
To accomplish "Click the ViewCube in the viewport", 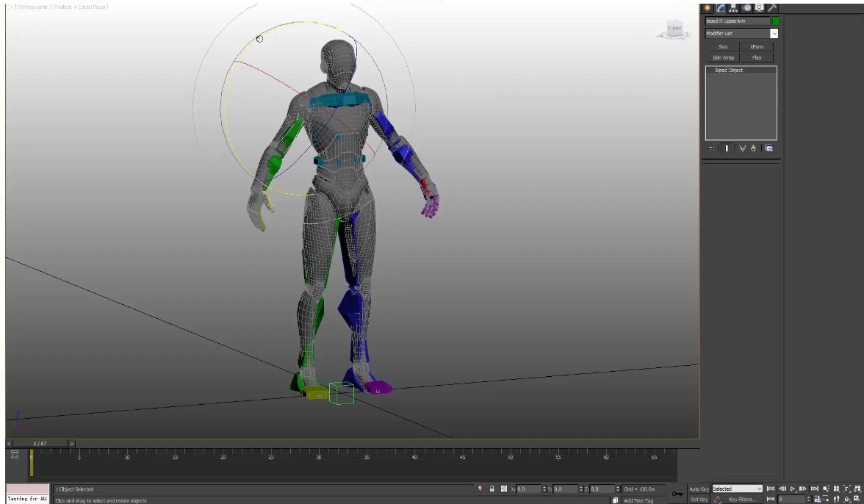I will click(x=674, y=29).
